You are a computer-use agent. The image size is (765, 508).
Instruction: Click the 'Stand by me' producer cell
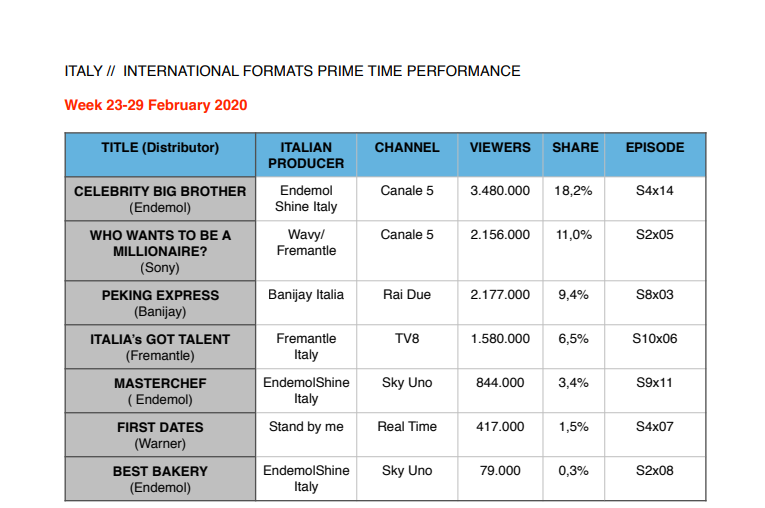pyautogui.click(x=306, y=434)
